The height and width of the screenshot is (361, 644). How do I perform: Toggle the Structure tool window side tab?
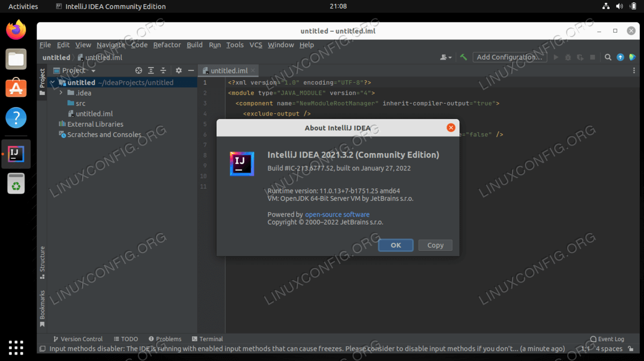42,263
